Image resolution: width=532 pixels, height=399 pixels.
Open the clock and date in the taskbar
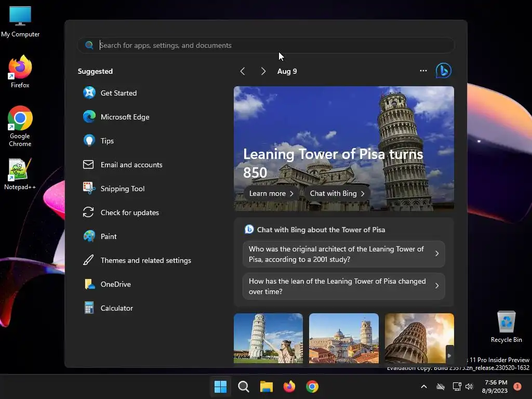495,387
